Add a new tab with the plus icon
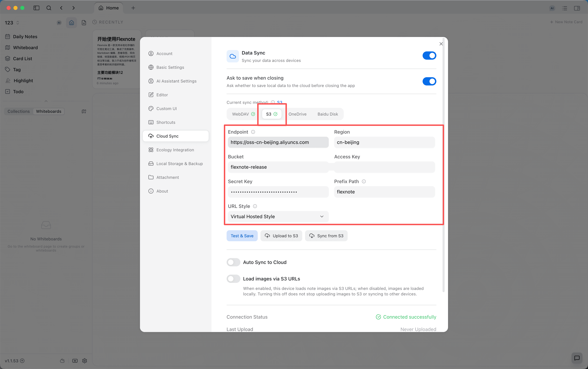 [133, 8]
